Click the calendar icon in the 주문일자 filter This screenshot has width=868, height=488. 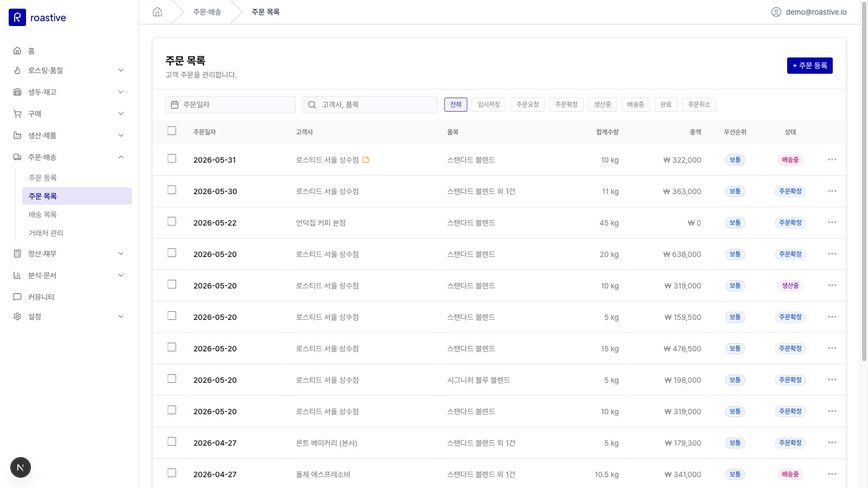175,105
